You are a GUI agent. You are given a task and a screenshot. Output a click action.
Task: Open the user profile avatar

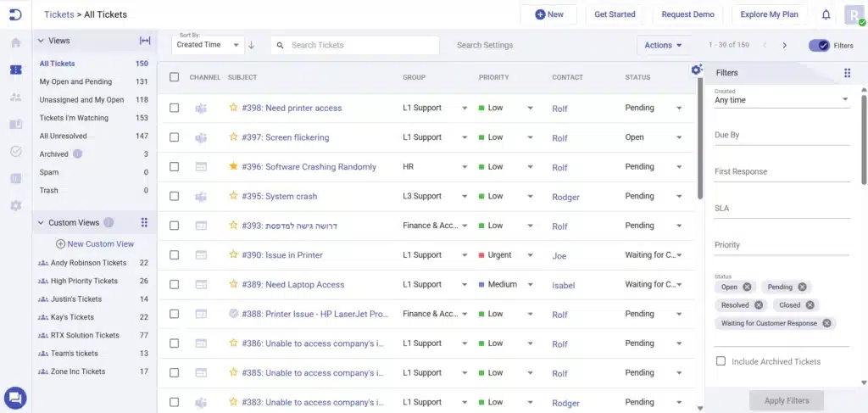pos(854,15)
